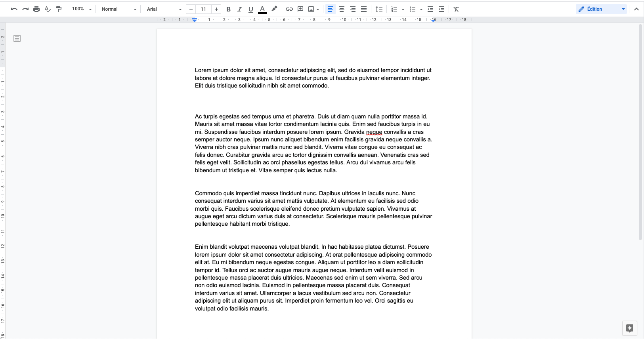Click the horizontal ruler at mark 10
The image size is (644, 341).
[x=344, y=20]
